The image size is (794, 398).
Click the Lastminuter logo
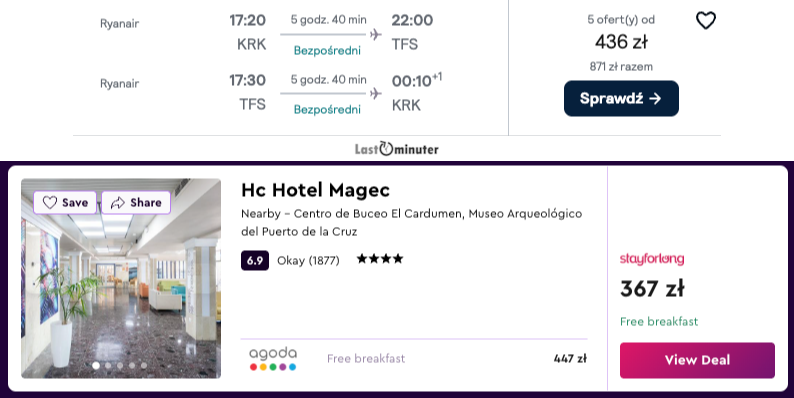396,149
